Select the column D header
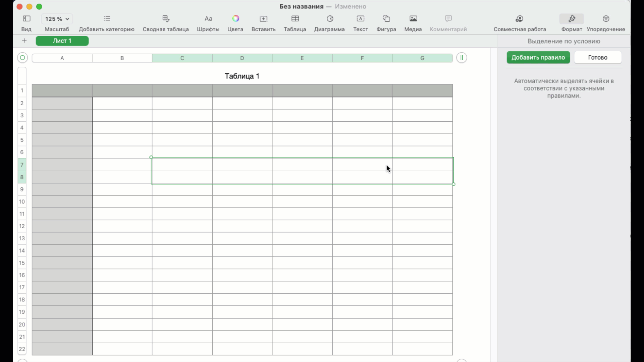This screenshot has height=362, width=644. (242, 58)
